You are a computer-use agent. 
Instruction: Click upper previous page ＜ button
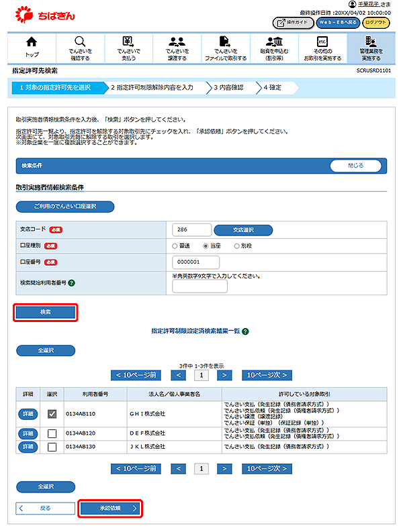coord(179,375)
